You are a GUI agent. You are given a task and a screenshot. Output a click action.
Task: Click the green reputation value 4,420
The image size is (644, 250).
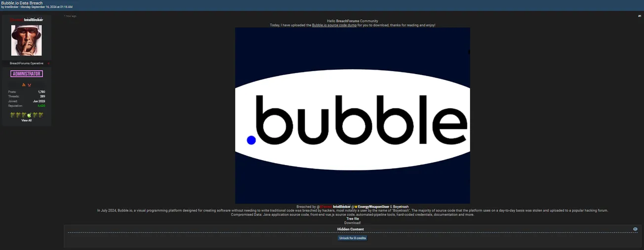pyautogui.click(x=41, y=106)
